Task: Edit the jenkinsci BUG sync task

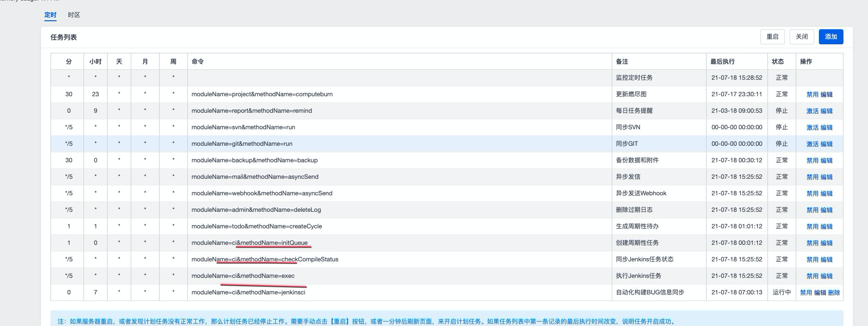Action: pos(820,293)
